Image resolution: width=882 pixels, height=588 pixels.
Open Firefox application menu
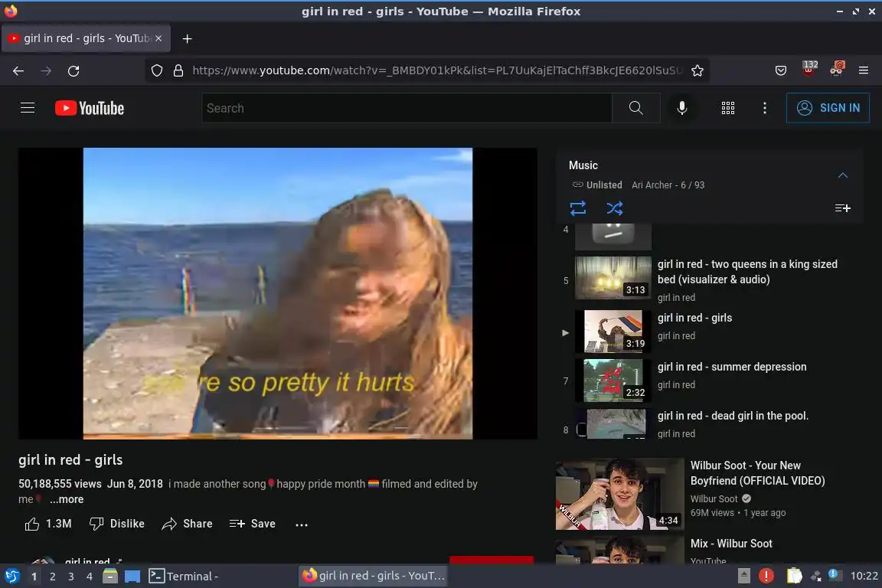tap(864, 70)
